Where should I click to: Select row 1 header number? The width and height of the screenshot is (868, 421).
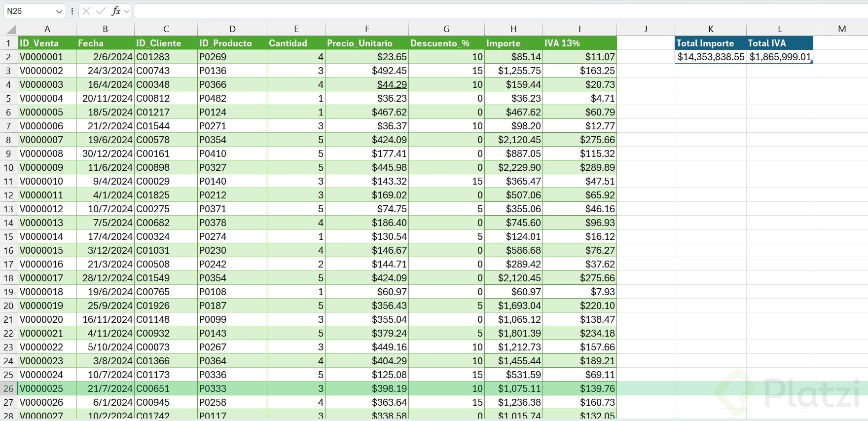(x=8, y=43)
